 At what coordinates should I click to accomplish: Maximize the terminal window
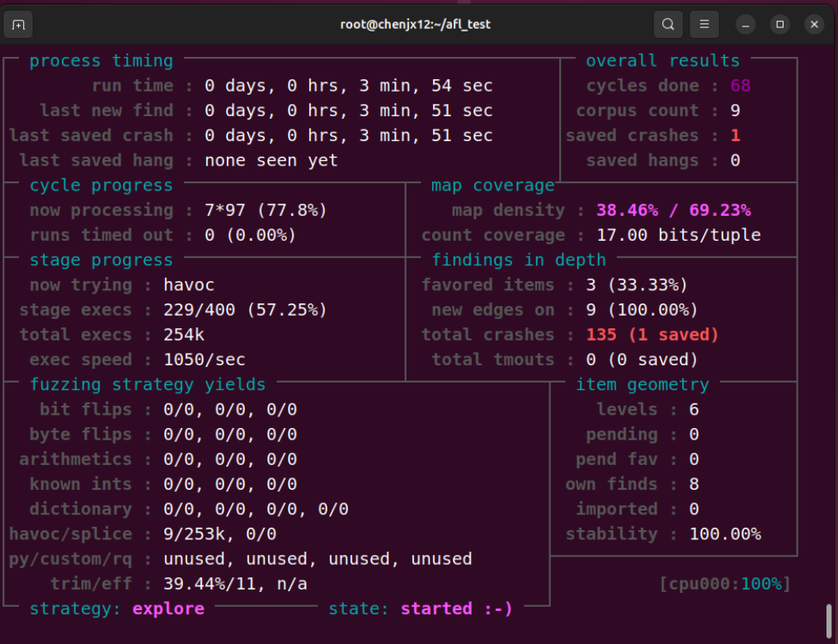pos(779,25)
